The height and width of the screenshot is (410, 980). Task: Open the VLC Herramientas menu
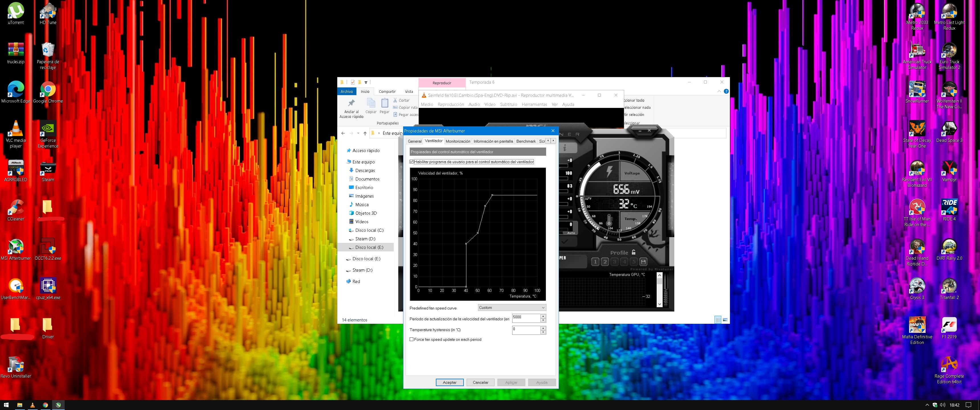tap(534, 104)
